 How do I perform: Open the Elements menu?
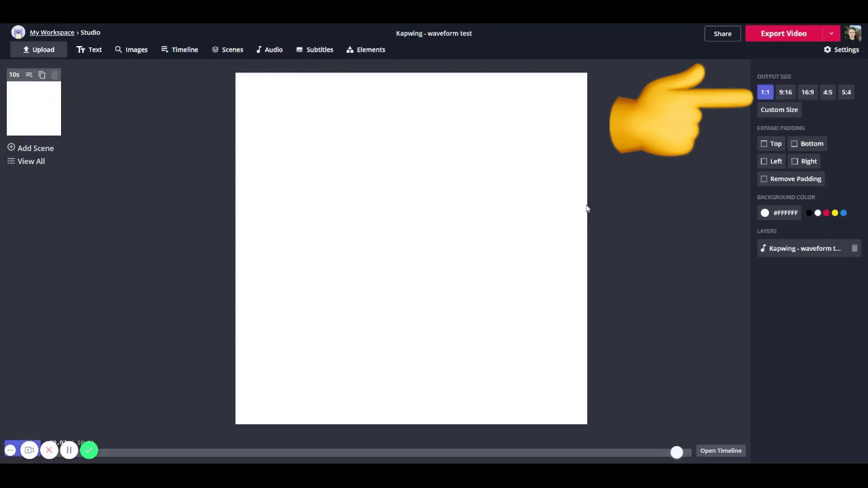[x=366, y=49]
